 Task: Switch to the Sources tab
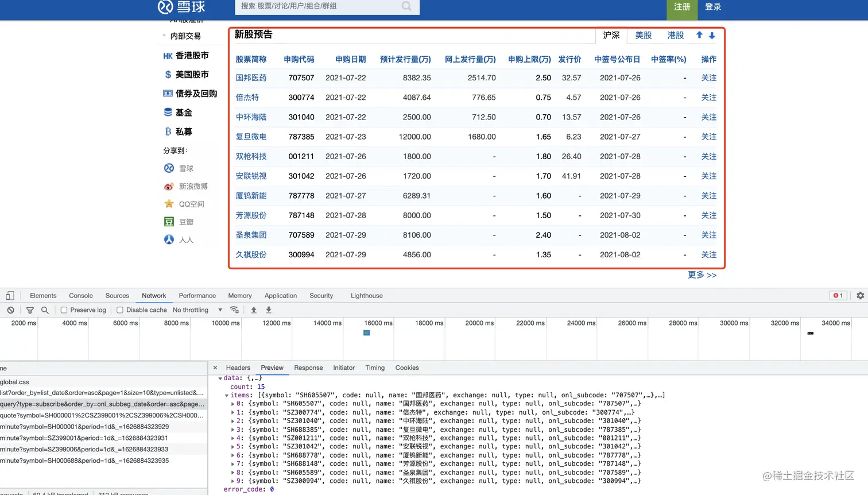pyautogui.click(x=117, y=296)
